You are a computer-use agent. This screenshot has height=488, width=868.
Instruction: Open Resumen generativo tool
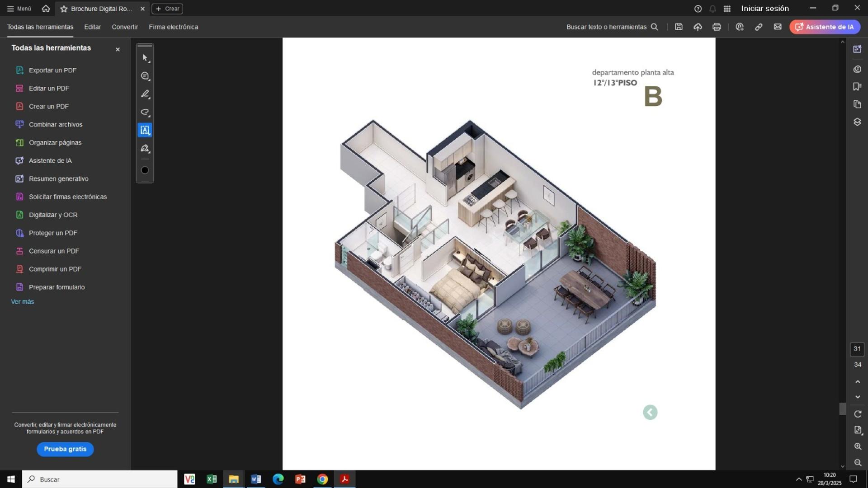[59, 178]
